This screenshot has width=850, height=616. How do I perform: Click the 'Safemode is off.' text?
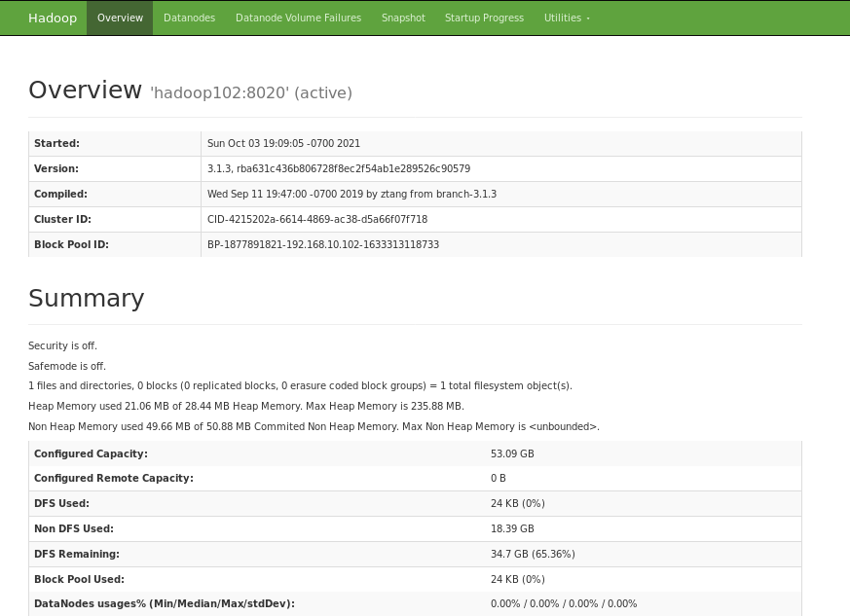67,366
